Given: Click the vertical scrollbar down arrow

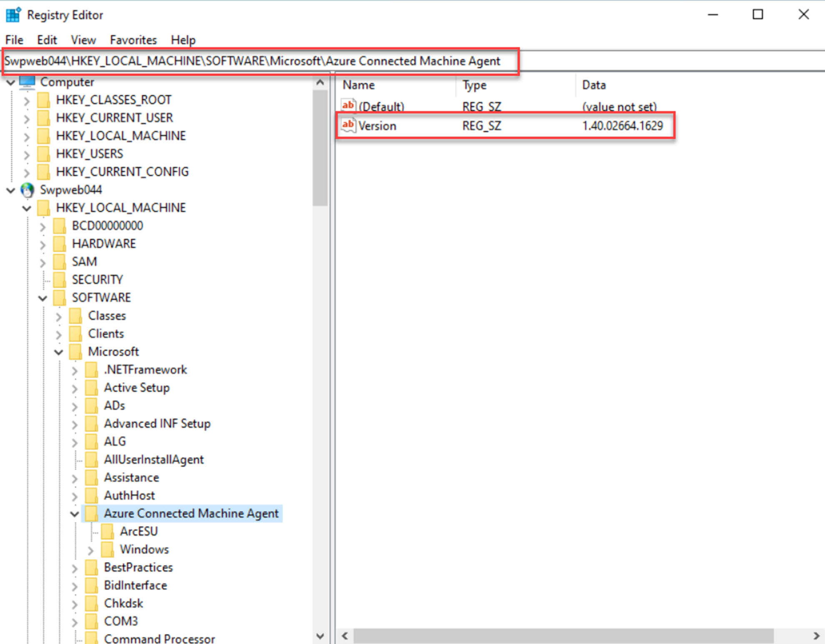Looking at the screenshot, I should pyautogui.click(x=320, y=636).
